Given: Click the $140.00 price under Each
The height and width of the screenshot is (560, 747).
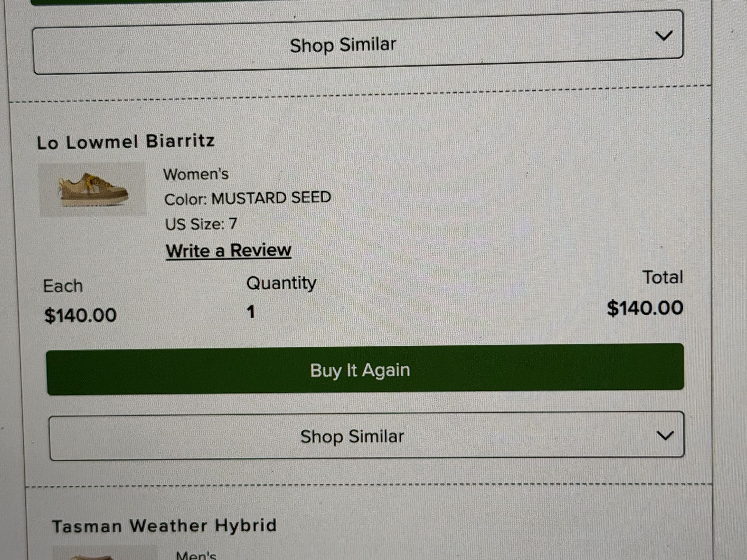Looking at the screenshot, I should click(x=81, y=315).
